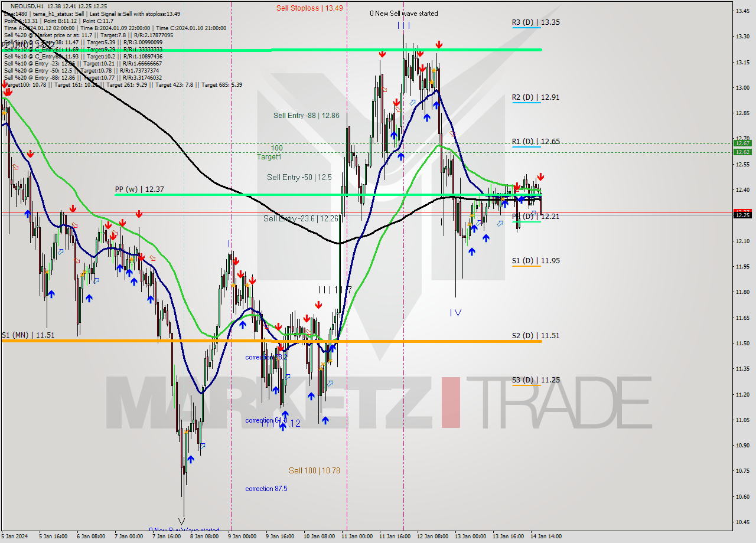Click the 'Sell Entry -50 | 12.5' label

[x=298, y=177]
